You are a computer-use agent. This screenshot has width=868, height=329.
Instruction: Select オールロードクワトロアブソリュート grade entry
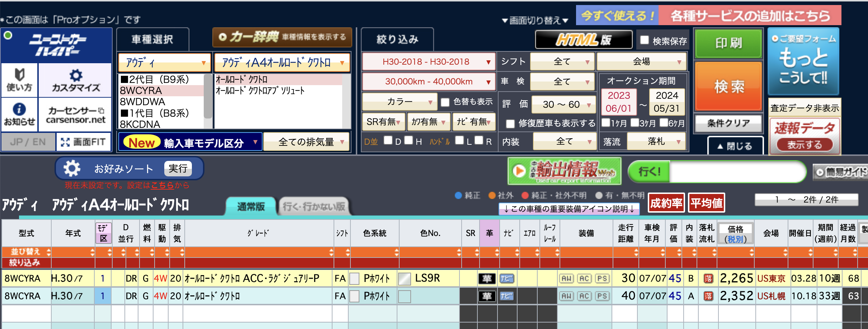(x=260, y=91)
